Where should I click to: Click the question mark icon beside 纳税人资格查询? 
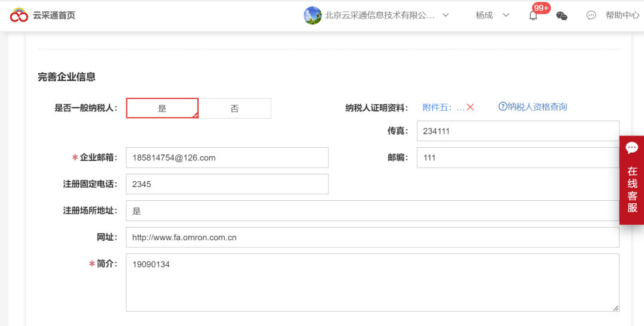pos(503,107)
